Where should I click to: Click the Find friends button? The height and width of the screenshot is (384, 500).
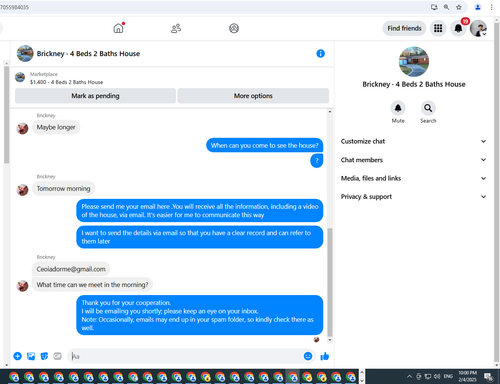[x=404, y=28]
